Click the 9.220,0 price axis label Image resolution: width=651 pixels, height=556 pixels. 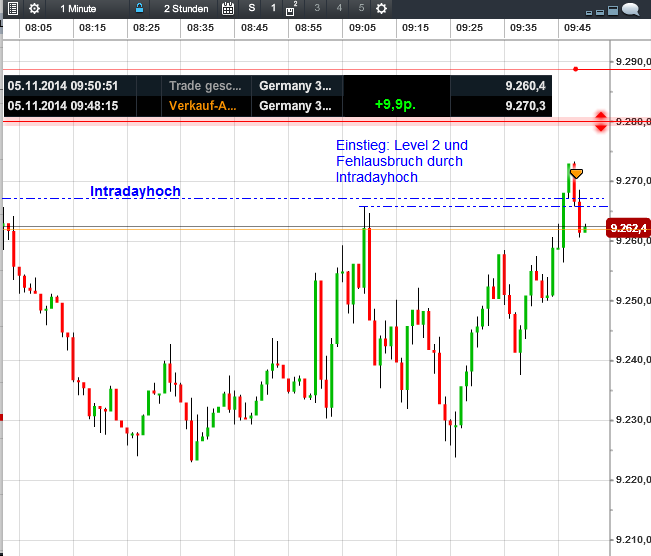(x=632, y=480)
